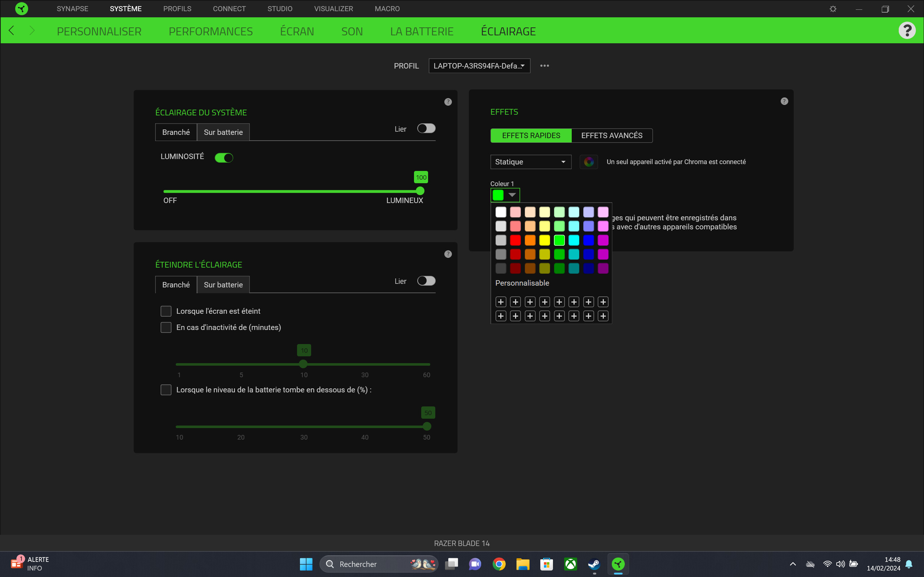Enable the Lorsque l'écran est éteint checkbox
This screenshot has width=924, height=577.
(166, 311)
